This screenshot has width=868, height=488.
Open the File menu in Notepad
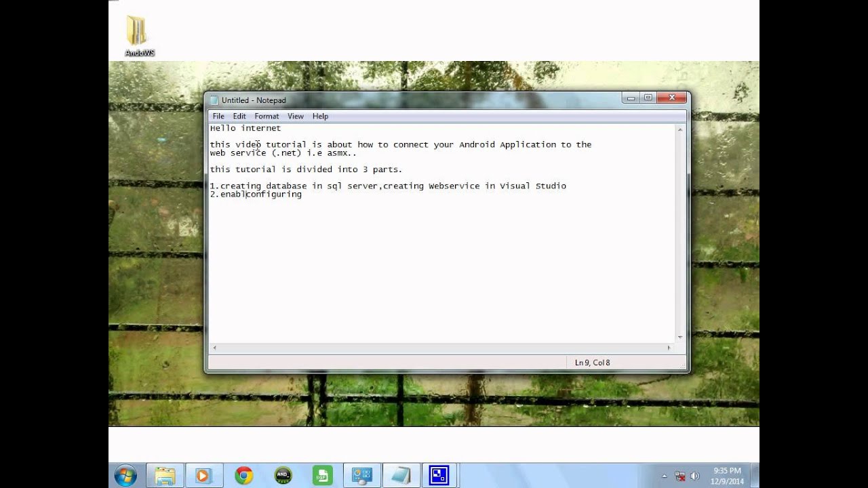(218, 117)
